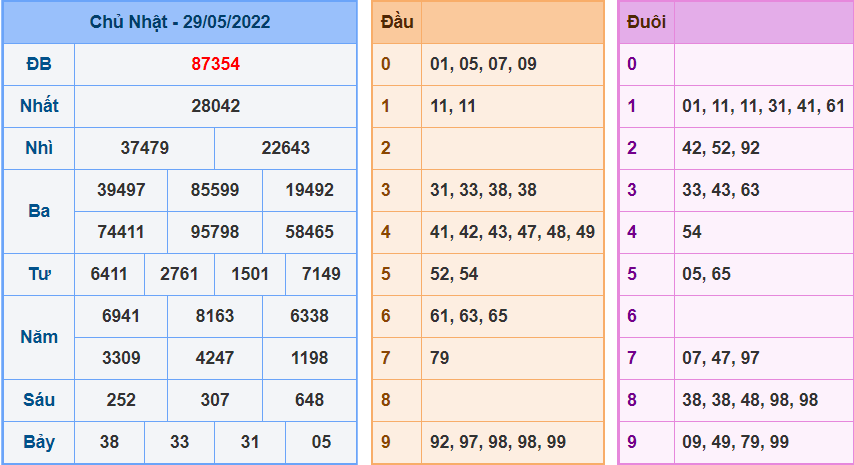854x465 pixels.
Task: Click the Tư prize number 2761
Action: 179,274
